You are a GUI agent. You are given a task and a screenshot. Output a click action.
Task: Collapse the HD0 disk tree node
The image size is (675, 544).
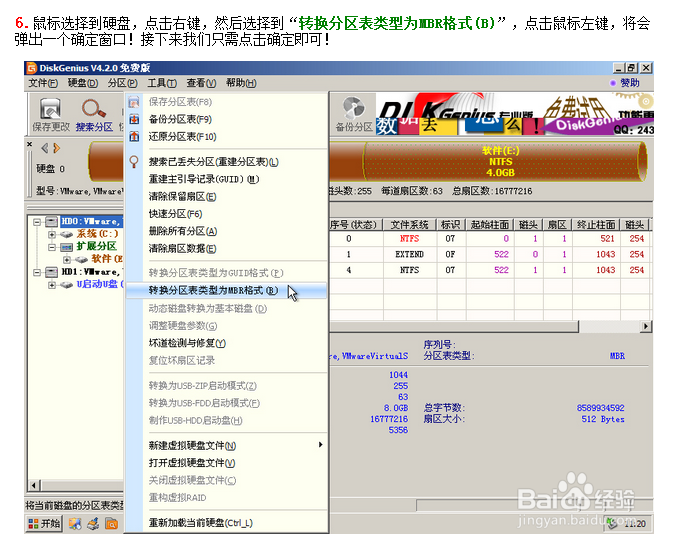pos(37,222)
